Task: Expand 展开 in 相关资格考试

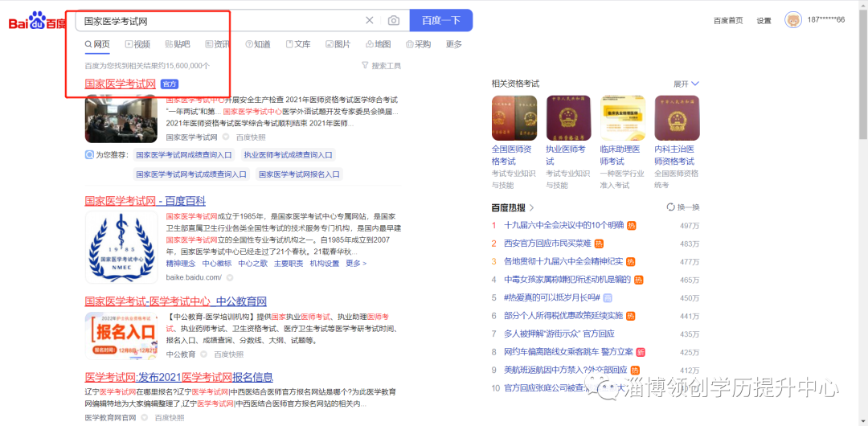Action: coord(686,84)
